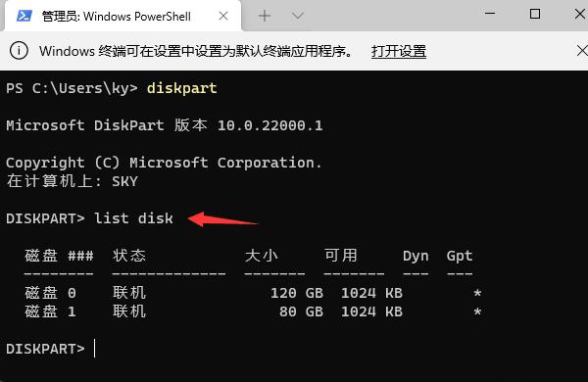588x382 pixels.
Task: Click the info icon in notification bar
Action: [x=19, y=51]
